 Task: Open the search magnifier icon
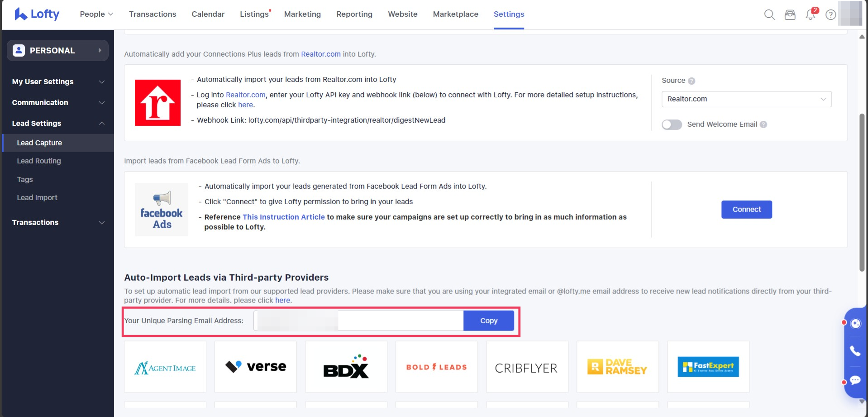pos(769,14)
